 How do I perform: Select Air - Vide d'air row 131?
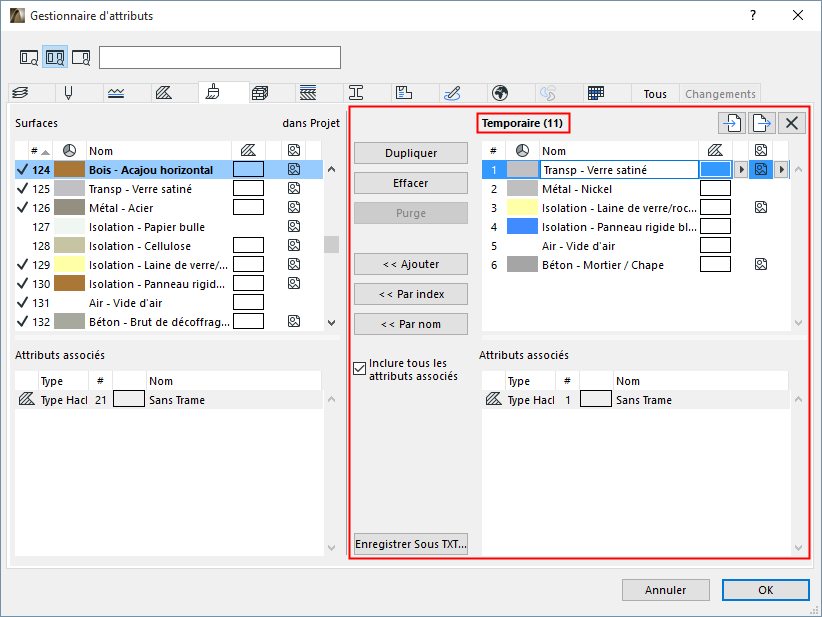click(x=169, y=303)
